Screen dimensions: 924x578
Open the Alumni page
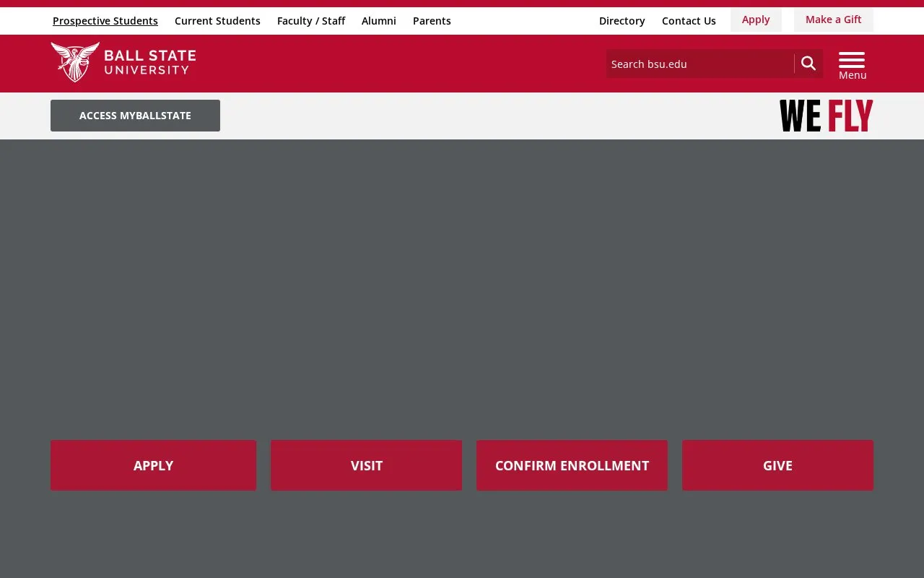379,21
